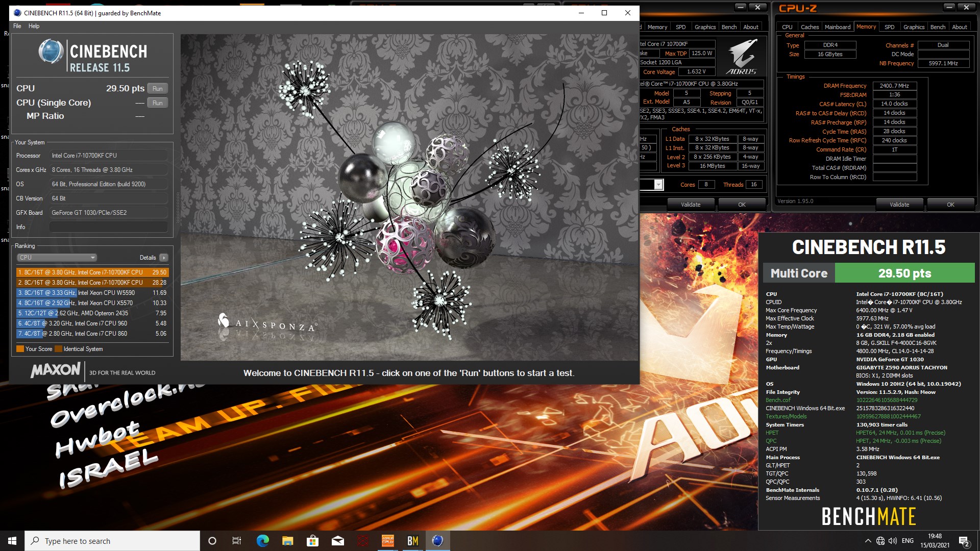The height and width of the screenshot is (551, 980).
Task: Open File Explorer from the taskbar
Action: click(287, 541)
